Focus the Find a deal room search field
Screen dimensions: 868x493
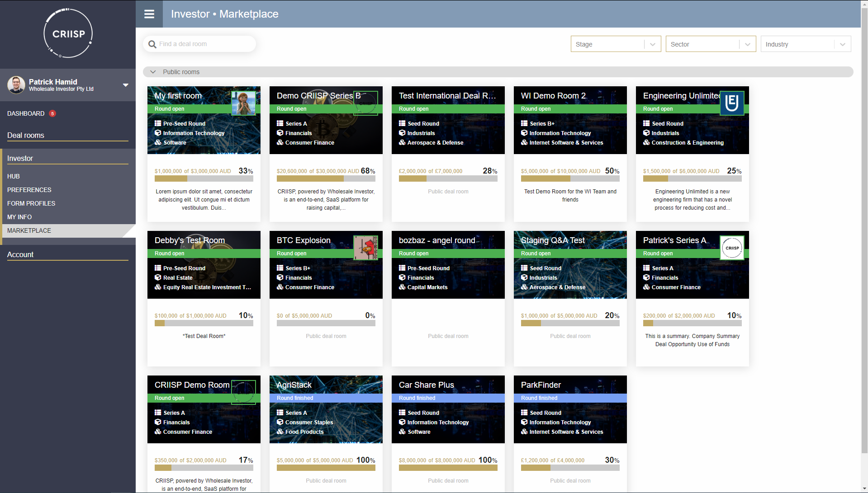tap(199, 44)
